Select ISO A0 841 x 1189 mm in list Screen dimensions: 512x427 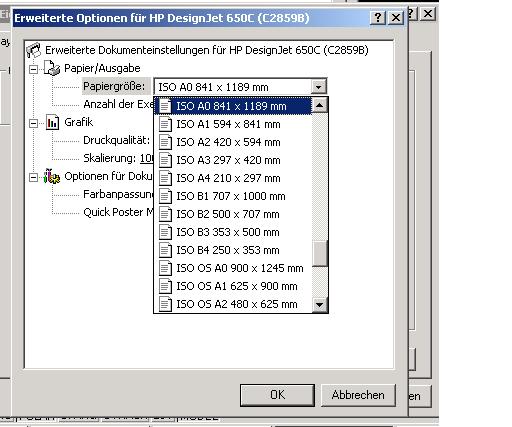coord(233,106)
